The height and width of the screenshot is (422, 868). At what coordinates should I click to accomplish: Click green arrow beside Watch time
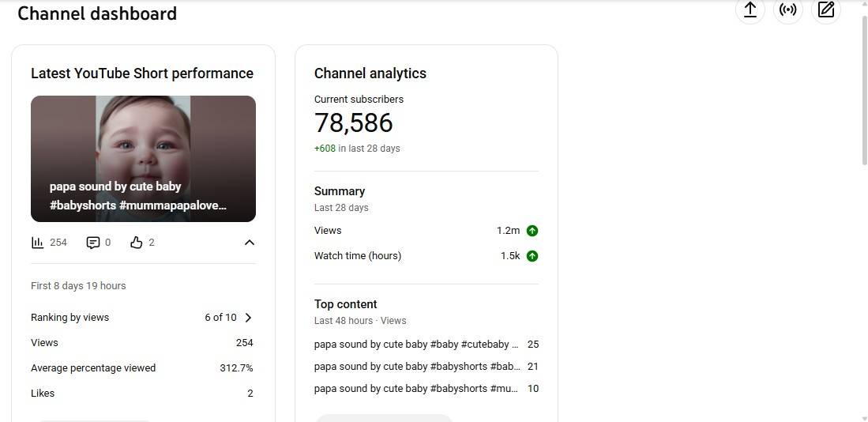(x=532, y=256)
